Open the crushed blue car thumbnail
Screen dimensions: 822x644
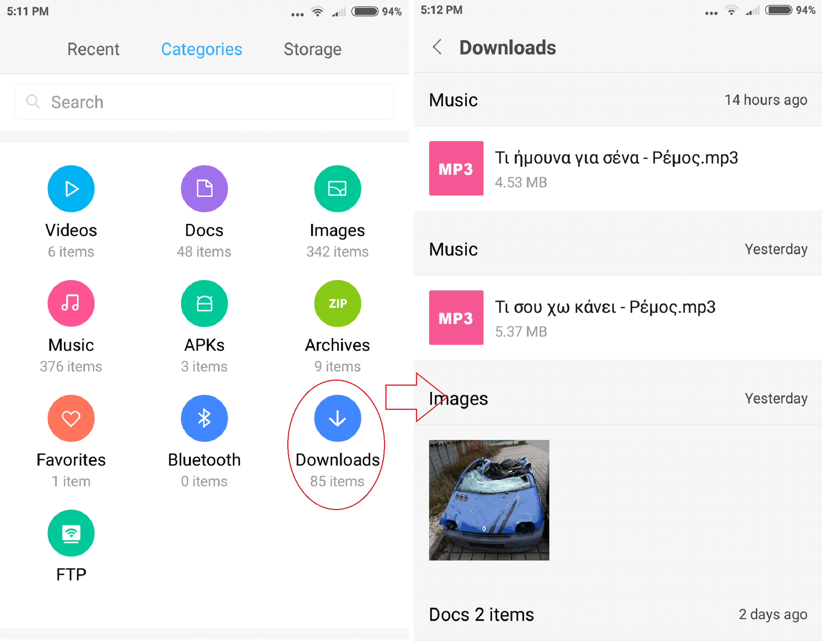[489, 500]
